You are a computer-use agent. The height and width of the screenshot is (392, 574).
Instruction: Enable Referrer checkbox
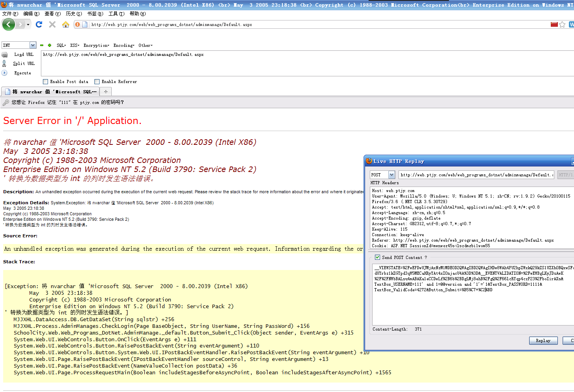click(97, 82)
